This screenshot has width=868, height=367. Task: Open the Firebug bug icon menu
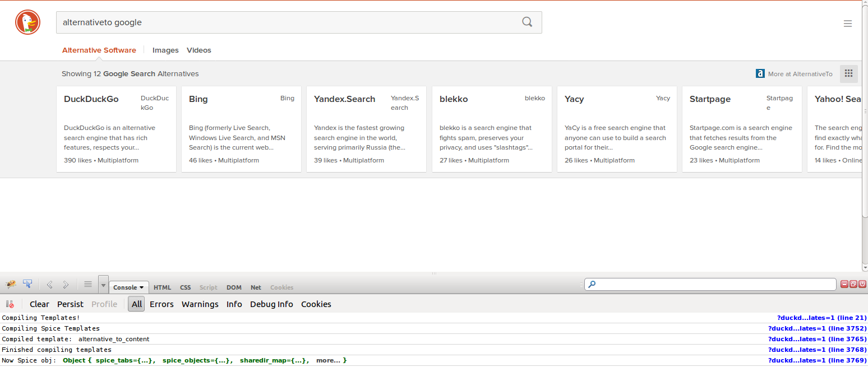coord(11,284)
